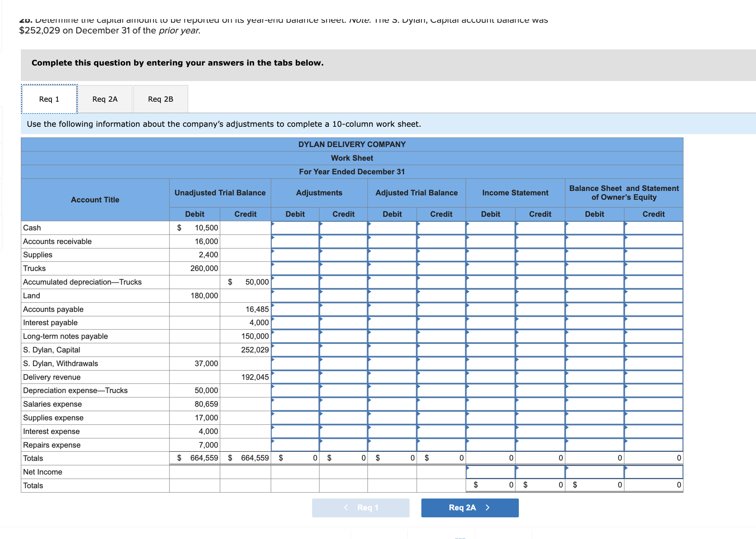The width and height of the screenshot is (756, 539).
Task: Select Cash Balance Sheet Debit cell
Action: 595,228
